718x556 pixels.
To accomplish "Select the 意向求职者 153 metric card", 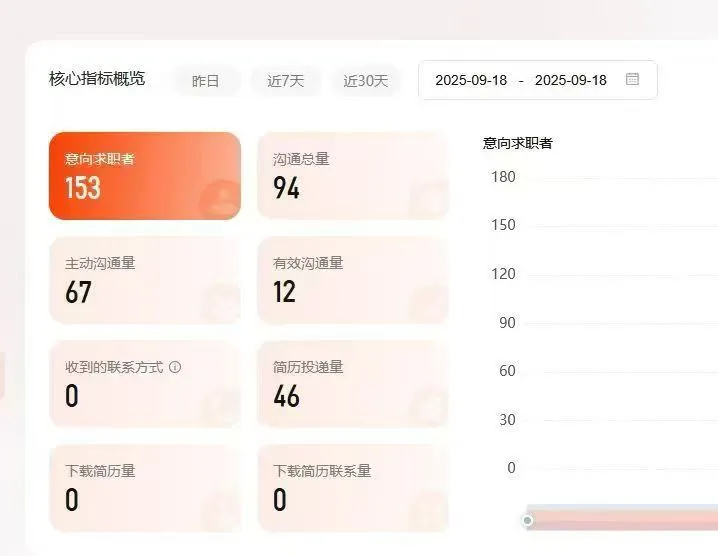I will (145, 176).
